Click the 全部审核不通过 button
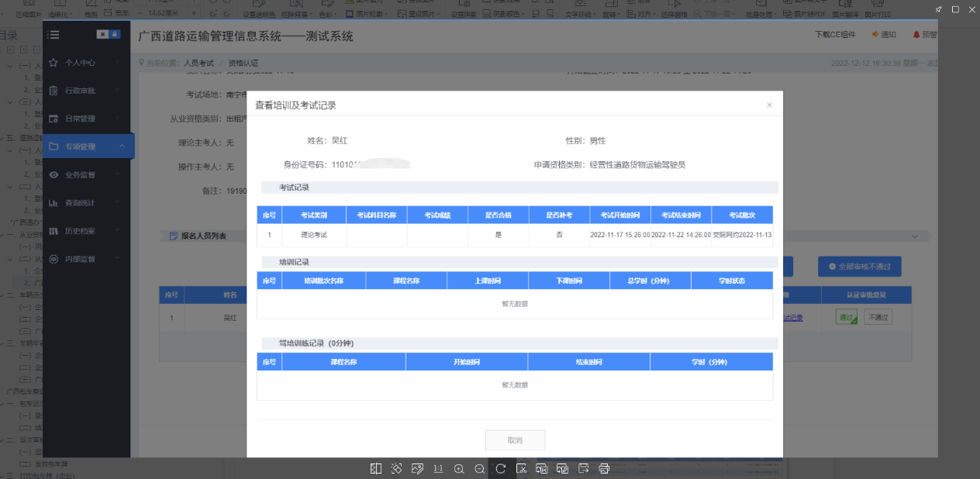Image resolution: width=980 pixels, height=479 pixels. tap(859, 267)
